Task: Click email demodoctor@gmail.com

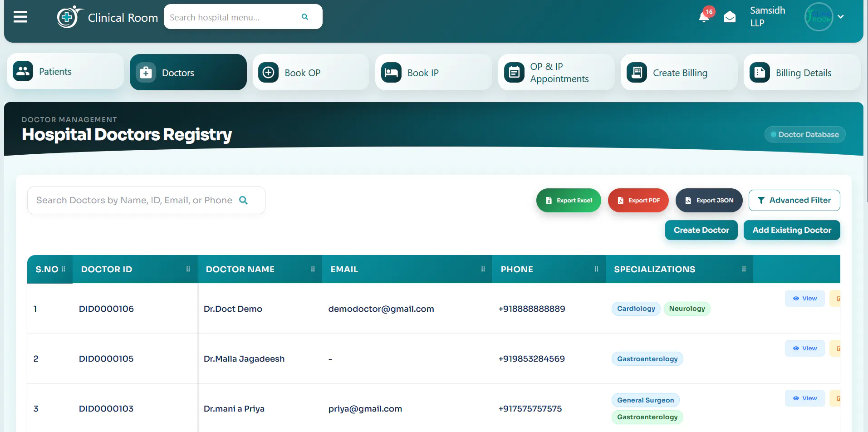Action: tap(381, 309)
